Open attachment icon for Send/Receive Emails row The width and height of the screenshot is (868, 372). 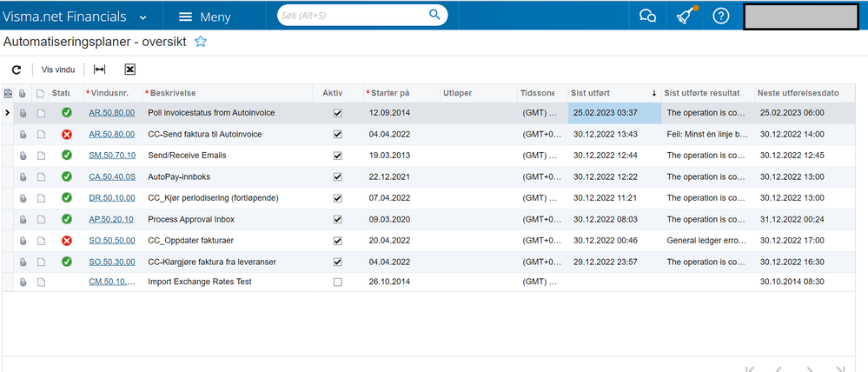23,156
